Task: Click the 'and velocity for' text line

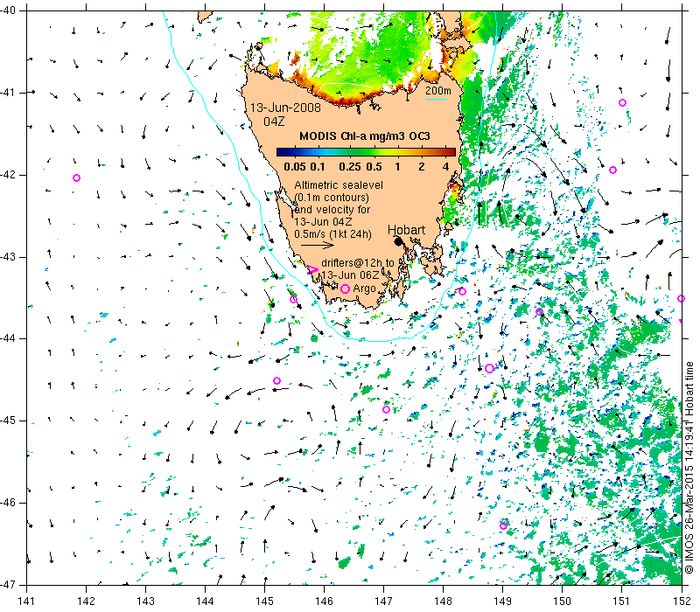Action: tap(332, 209)
